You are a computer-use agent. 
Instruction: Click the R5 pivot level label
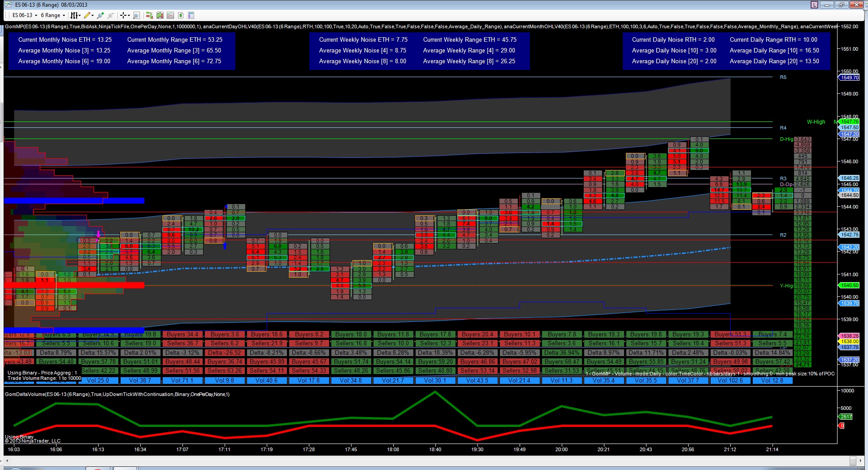783,77
